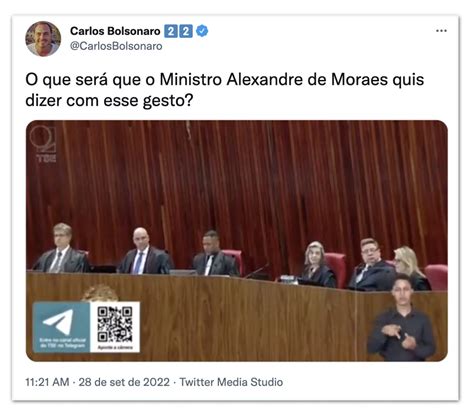Open the Carlos Bolsonaro display name
The width and height of the screenshot is (474, 417).
tap(115, 31)
